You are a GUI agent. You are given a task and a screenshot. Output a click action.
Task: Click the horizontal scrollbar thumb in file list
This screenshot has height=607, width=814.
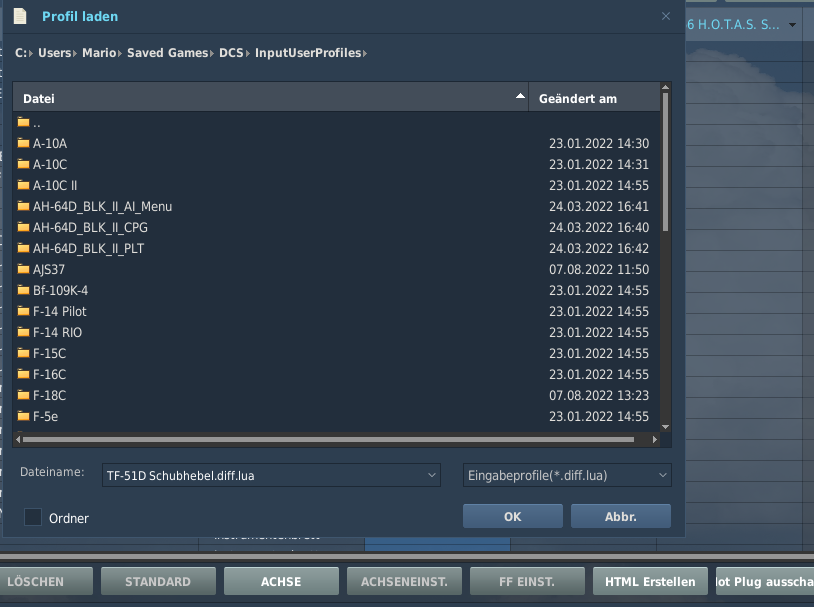pyautogui.click(x=328, y=439)
